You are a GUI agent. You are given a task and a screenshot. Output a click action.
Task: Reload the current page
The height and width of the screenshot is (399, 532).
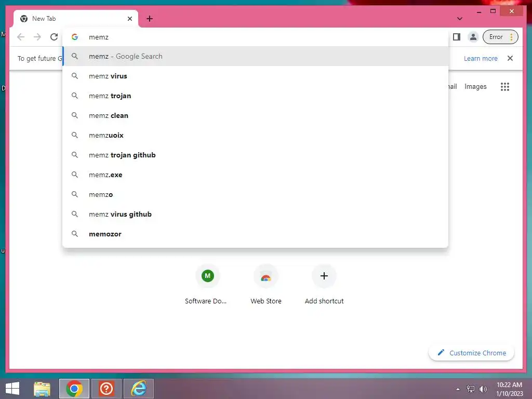click(x=54, y=37)
